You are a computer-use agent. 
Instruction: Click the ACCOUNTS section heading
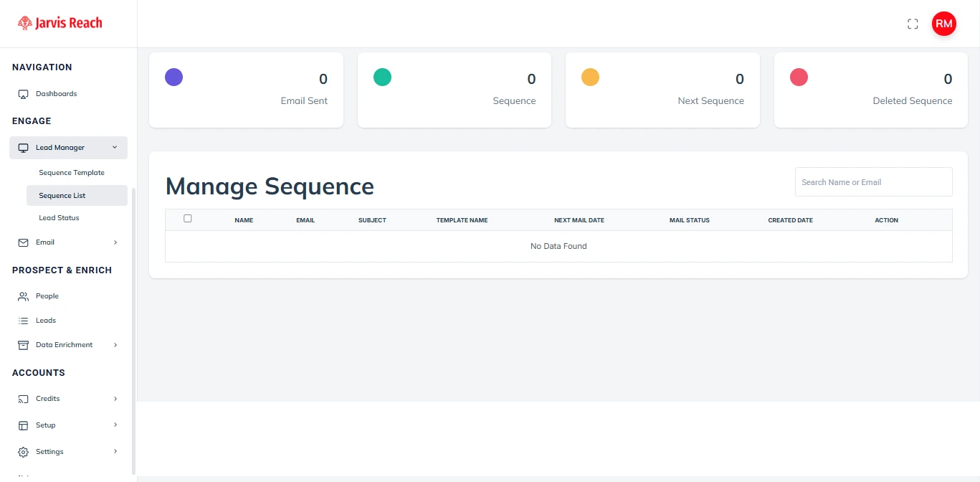pos(39,373)
